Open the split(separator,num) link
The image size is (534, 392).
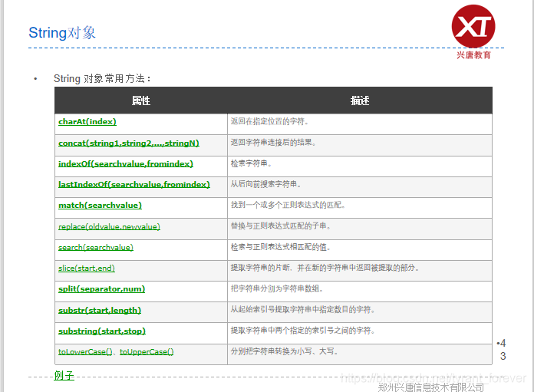click(x=101, y=288)
